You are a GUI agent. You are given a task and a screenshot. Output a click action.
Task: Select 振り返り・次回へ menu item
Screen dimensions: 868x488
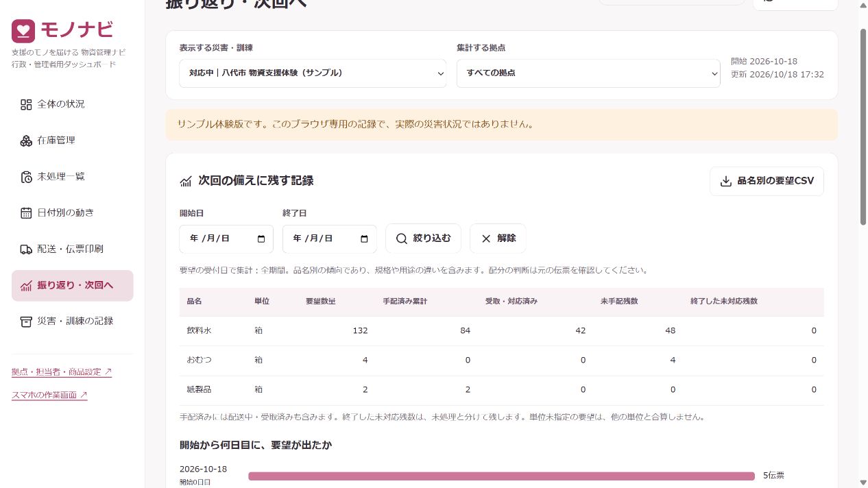coord(72,286)
